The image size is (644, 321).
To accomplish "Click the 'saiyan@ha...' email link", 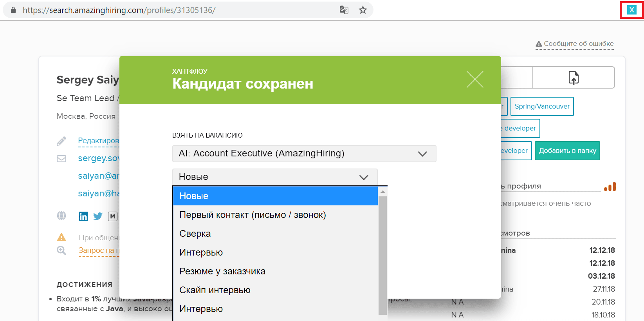I will 99,193.
